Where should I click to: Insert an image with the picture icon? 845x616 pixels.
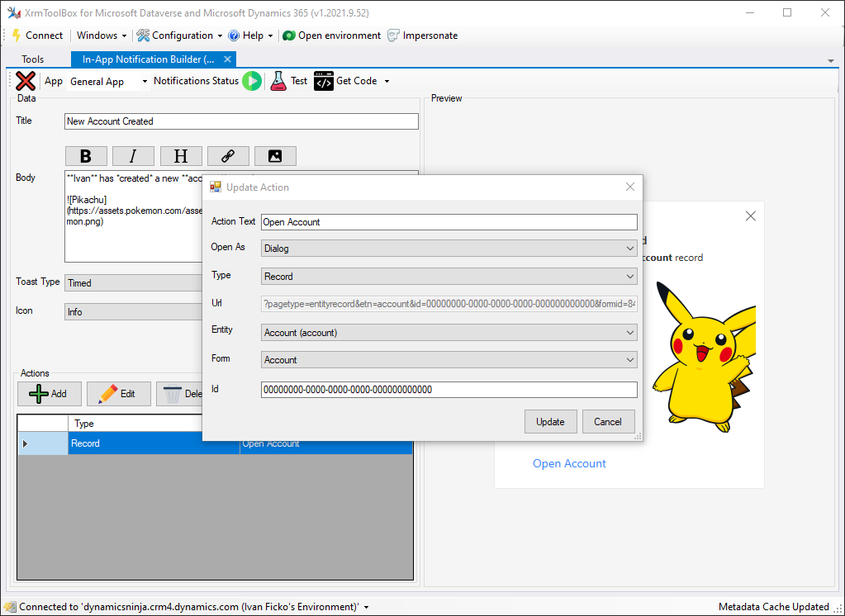point(275,156)
